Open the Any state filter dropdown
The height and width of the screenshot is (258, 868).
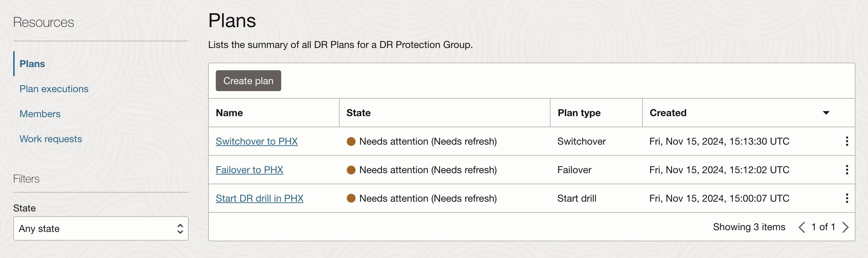(x=94, y=228)
